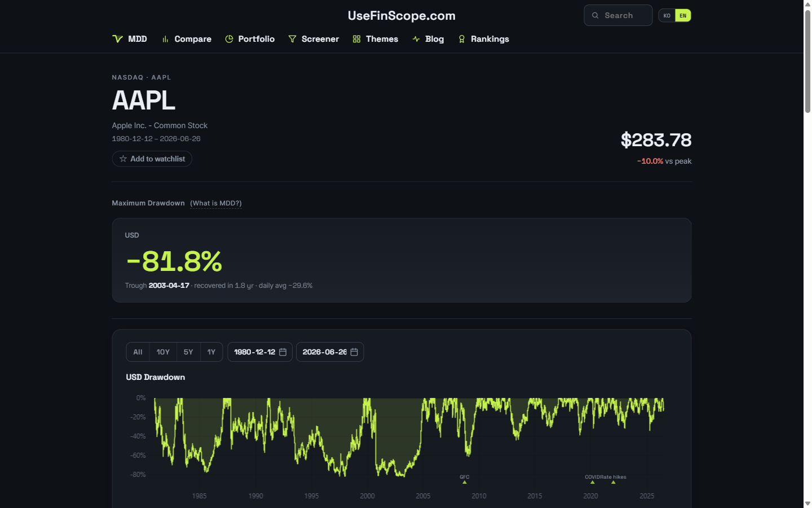The width and height of the screenshot is (812, 508).
Task: Click the "USD Drawdown" chart title
Action: tap(156, 377)
